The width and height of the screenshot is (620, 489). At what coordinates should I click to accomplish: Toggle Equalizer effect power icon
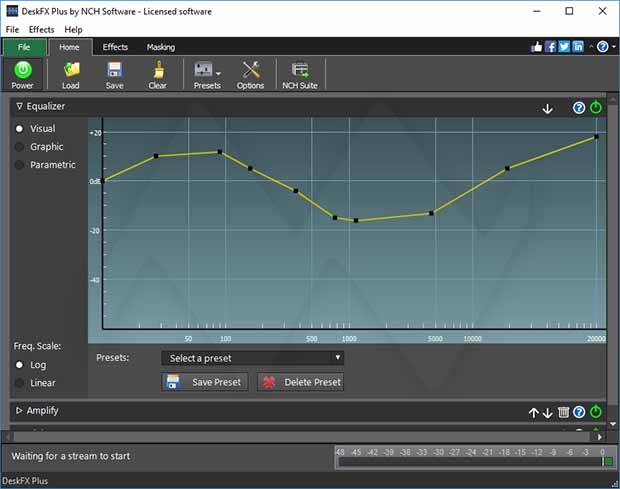tap(596, 107)
